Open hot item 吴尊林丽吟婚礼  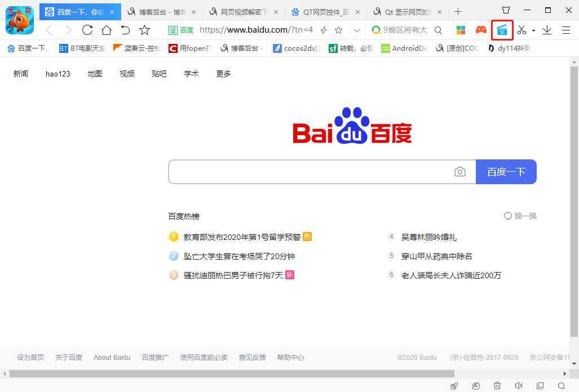pyautogui.click(x=429, y=237)
